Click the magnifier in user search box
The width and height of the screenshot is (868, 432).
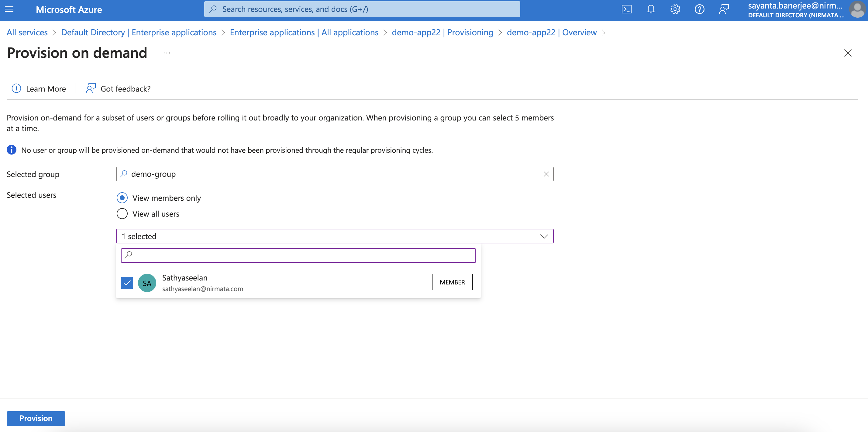tap(129, 255)
